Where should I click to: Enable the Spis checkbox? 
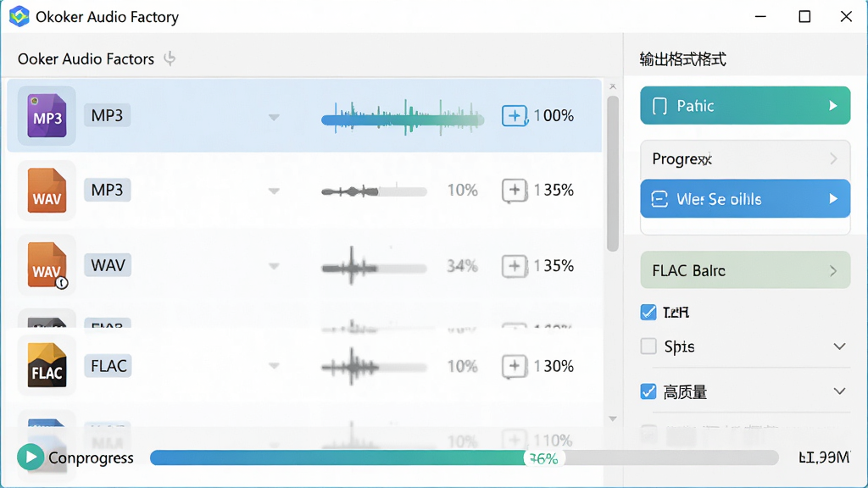point(648,347)
